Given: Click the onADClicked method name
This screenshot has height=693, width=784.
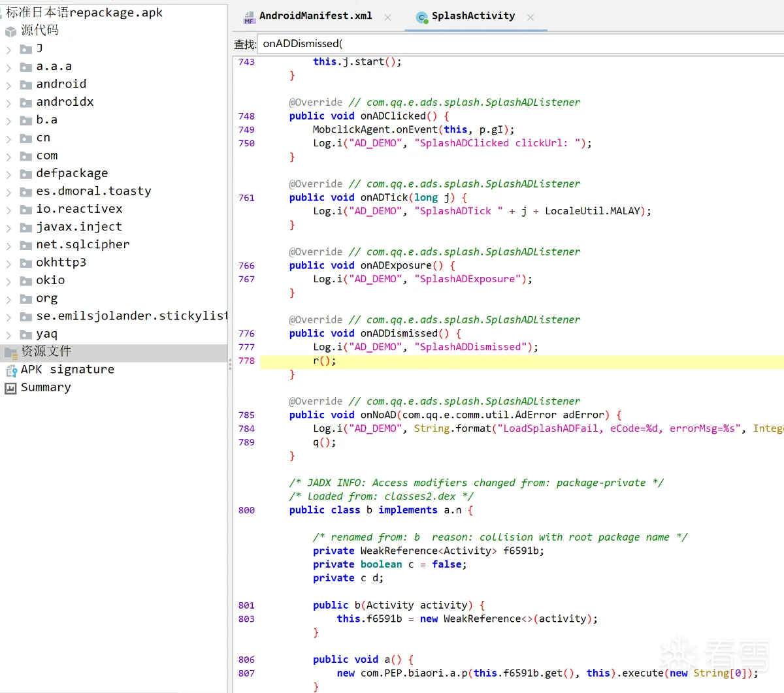Looking at the screenshot, I should (393, 116).
